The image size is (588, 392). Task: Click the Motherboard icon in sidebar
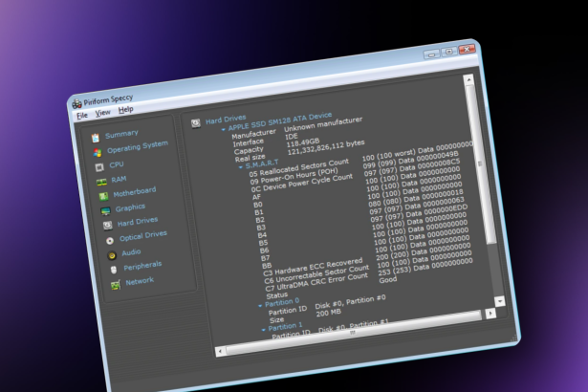tap(103, 196)
